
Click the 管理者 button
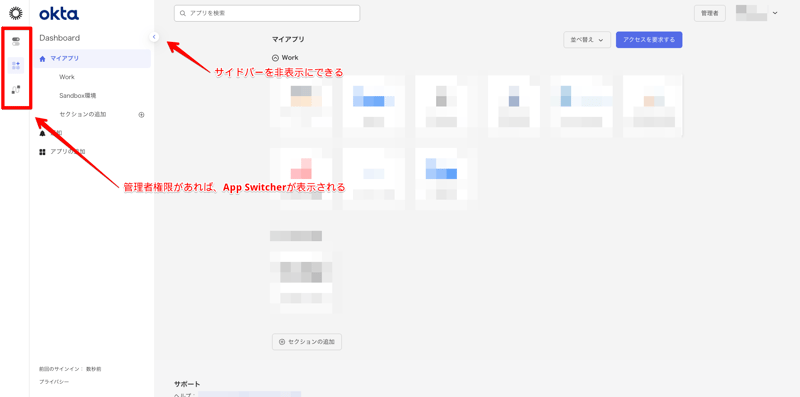[x=710, y=14]
